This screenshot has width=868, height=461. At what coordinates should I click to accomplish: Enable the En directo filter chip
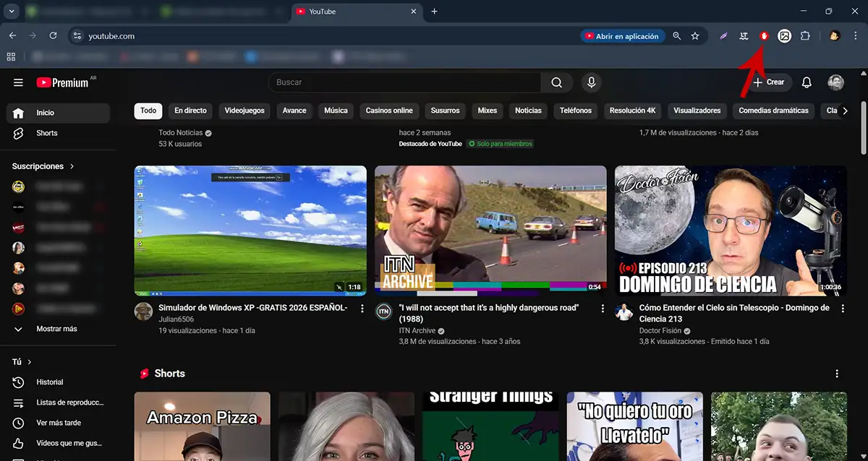(190, 110)
